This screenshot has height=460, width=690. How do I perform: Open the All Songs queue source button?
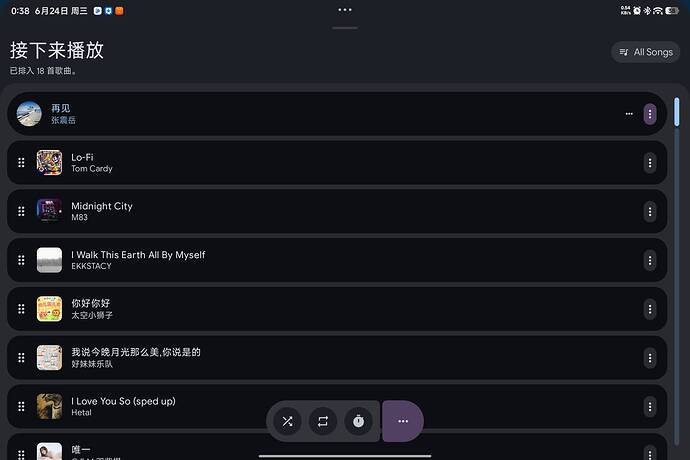pos(646,52)
